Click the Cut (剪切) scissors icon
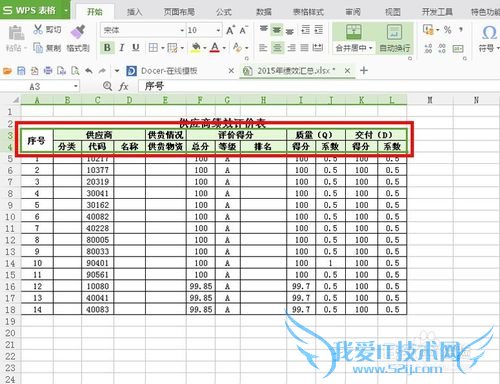The width and height of the screenshot is (500, 384). (x=38, y=29)
